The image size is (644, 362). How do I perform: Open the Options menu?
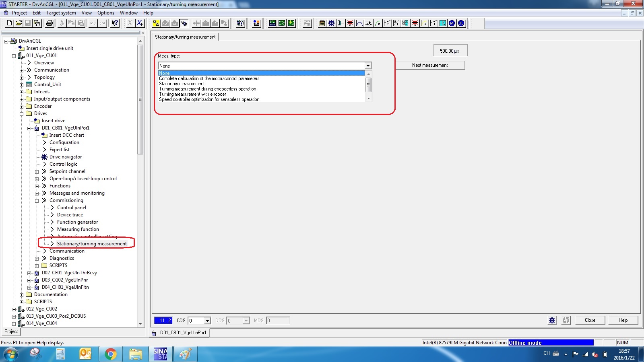(x=106, y=13)
